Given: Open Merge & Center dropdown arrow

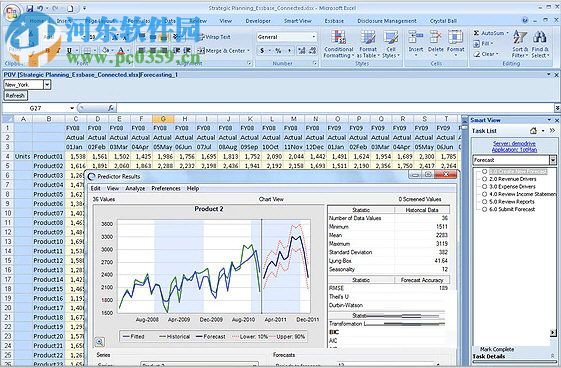Looking at the screenshot, I should (248, 51).
